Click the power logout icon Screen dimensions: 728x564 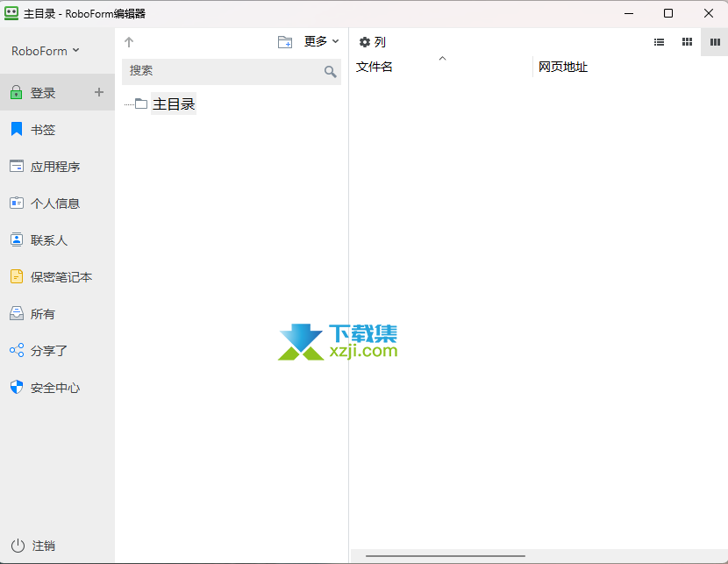click(x=18, y=546)
